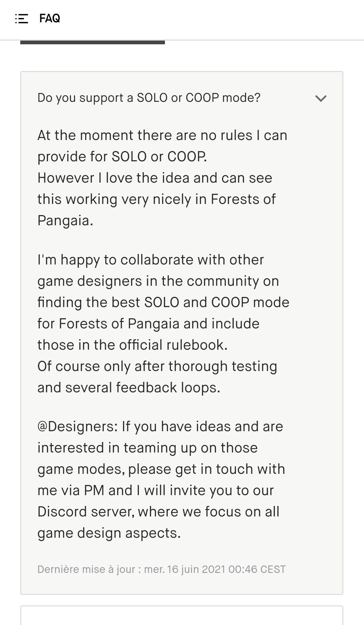Select the dark active-tab indicator bar
Screen dimensions: 364x625
pos(93,42)
